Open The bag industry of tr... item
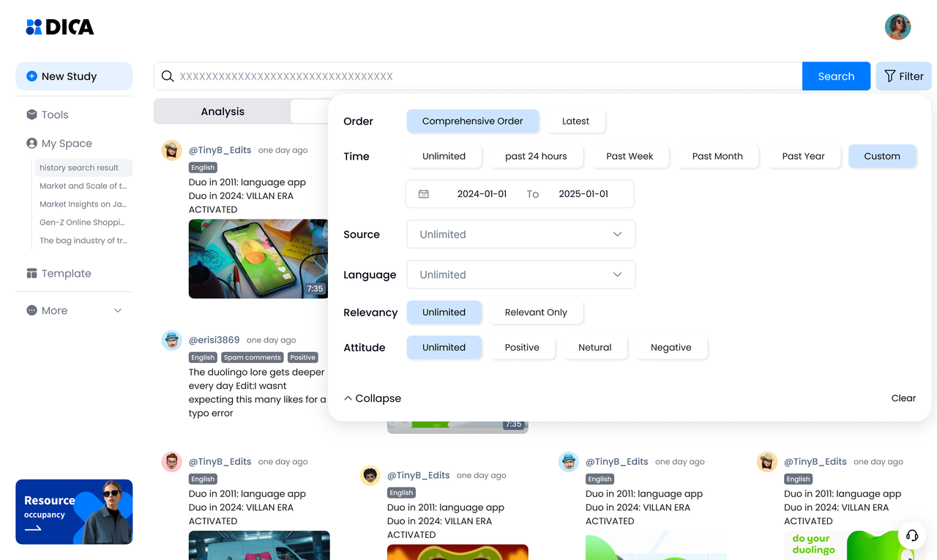Image resolution: width=937 pixels, height=560 pixels. pyautogui.click(x=83, y=240)
